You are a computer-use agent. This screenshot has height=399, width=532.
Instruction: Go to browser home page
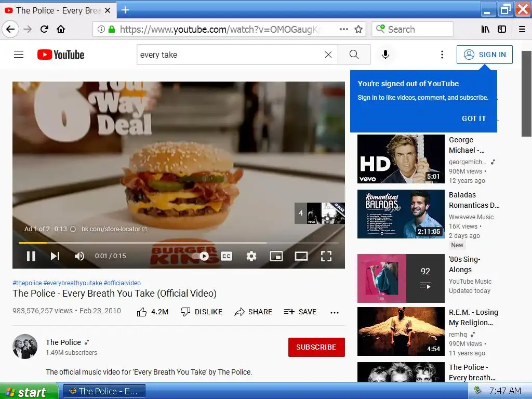coord(61,29)
